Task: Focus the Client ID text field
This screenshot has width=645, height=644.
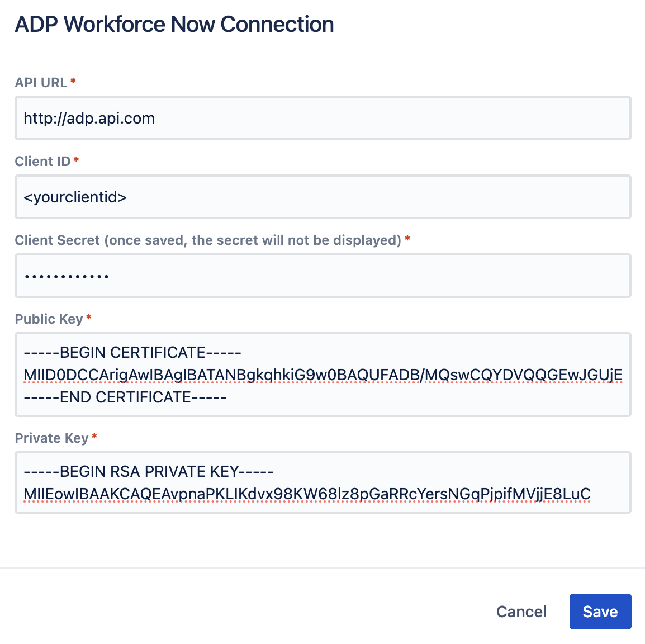Action: click(323, 197)
